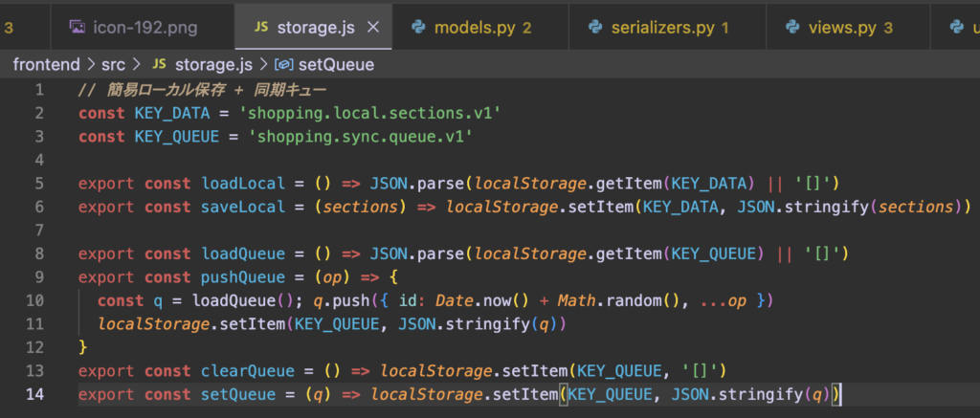
Task: Open the frontend breadcrumb folder
Action: (x=47, y=64)
